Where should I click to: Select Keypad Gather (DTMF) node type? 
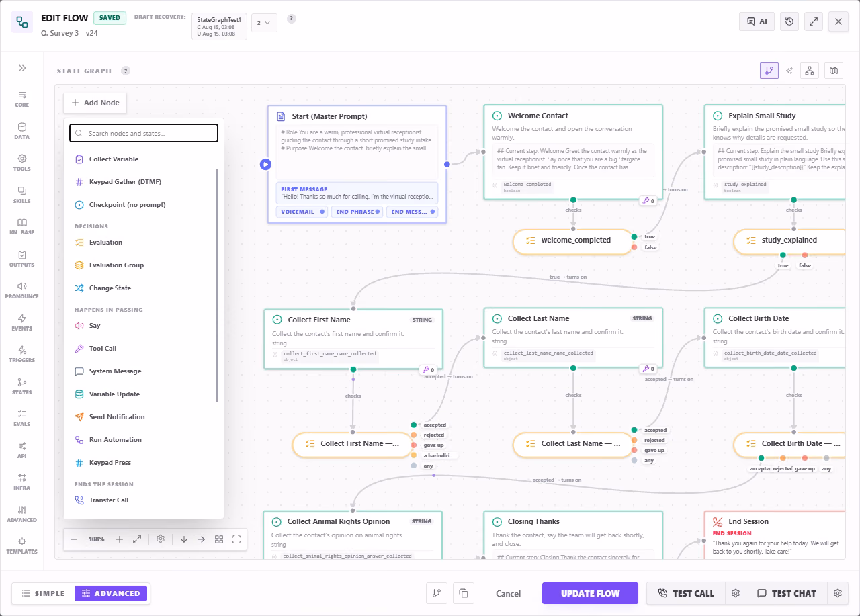(141, 182)
